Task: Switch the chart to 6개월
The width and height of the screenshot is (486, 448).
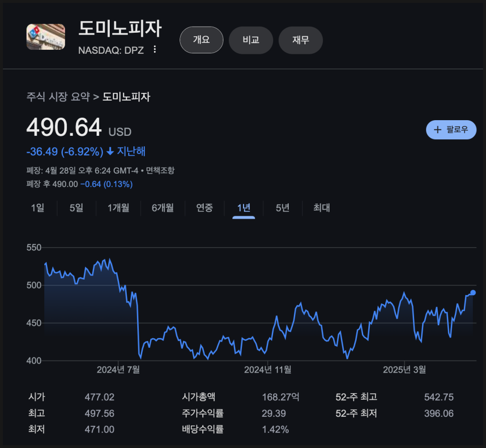Action: tap(163, 208)
